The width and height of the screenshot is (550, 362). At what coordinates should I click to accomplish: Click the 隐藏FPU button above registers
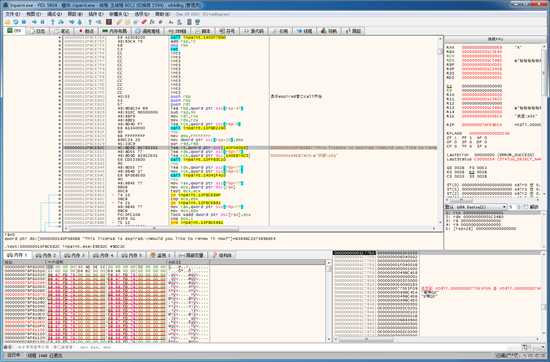[496, 39]
